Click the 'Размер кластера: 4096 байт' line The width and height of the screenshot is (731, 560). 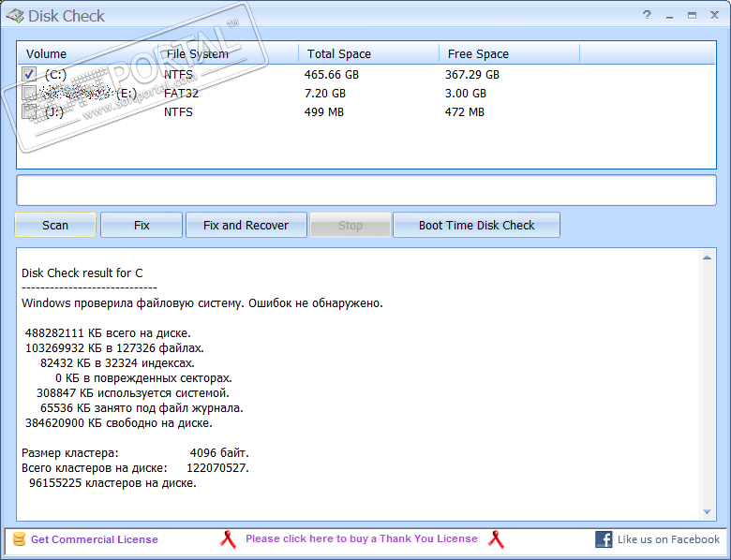pyautogui.click(x=135, y=453)
